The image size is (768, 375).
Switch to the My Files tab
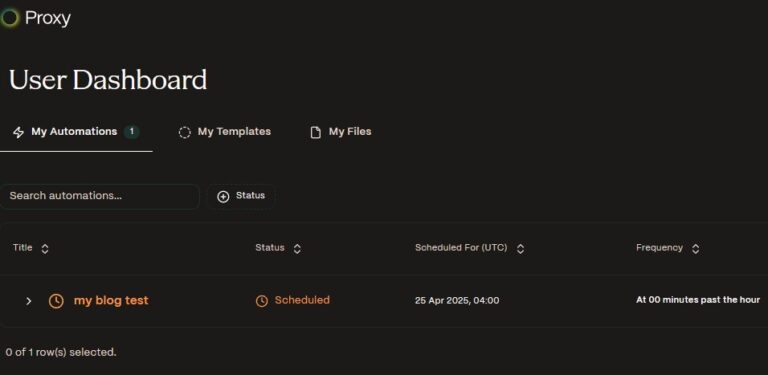[341, 132]
